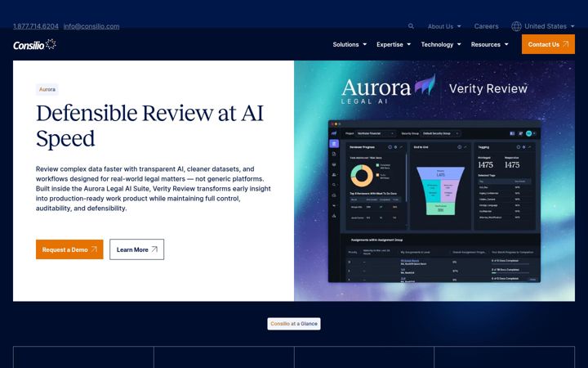Screen dimensions: 588x368
Task: Expand the About Us menu
Action: point(444,26)
